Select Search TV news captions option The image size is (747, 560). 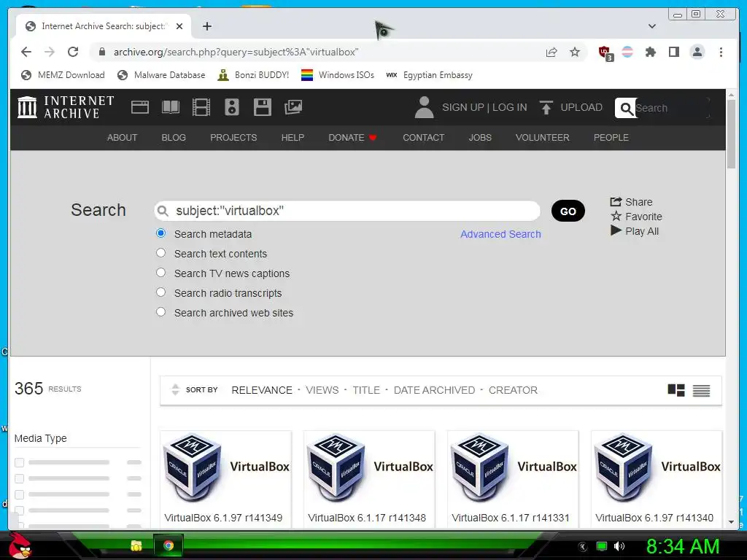coord(161,273)
